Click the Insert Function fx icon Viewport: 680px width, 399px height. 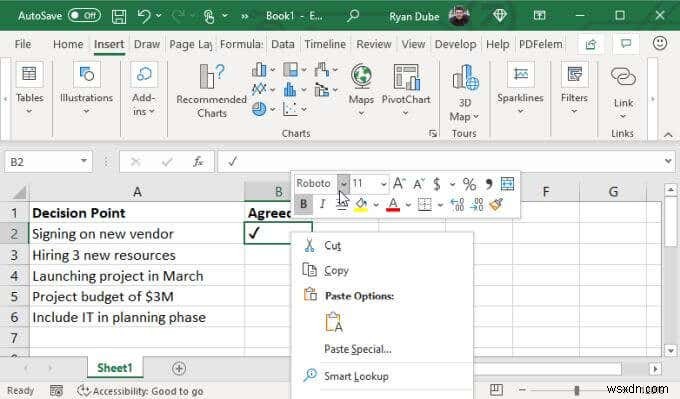point(198,162)
